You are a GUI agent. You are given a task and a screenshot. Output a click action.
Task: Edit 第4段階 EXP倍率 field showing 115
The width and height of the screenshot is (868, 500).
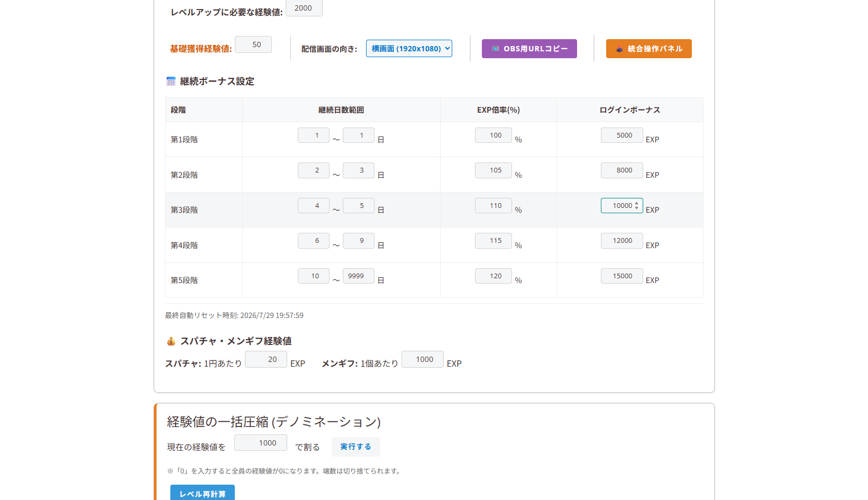pos(494,240)
